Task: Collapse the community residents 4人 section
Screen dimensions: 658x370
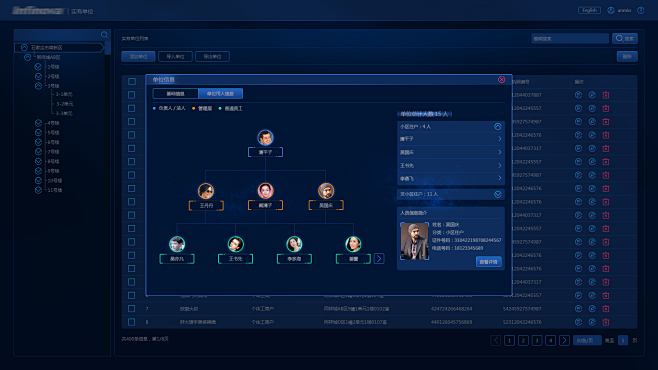Action: click(x=498, y=126)
